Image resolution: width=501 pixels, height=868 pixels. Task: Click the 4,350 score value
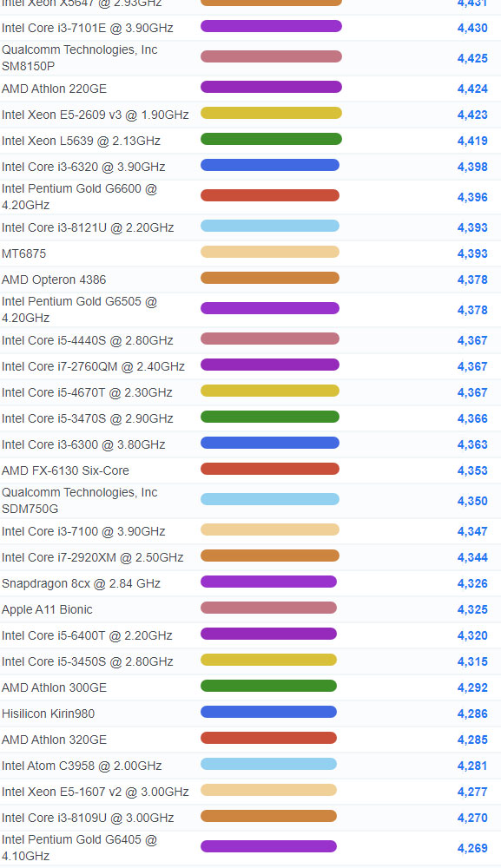[472, 502]
